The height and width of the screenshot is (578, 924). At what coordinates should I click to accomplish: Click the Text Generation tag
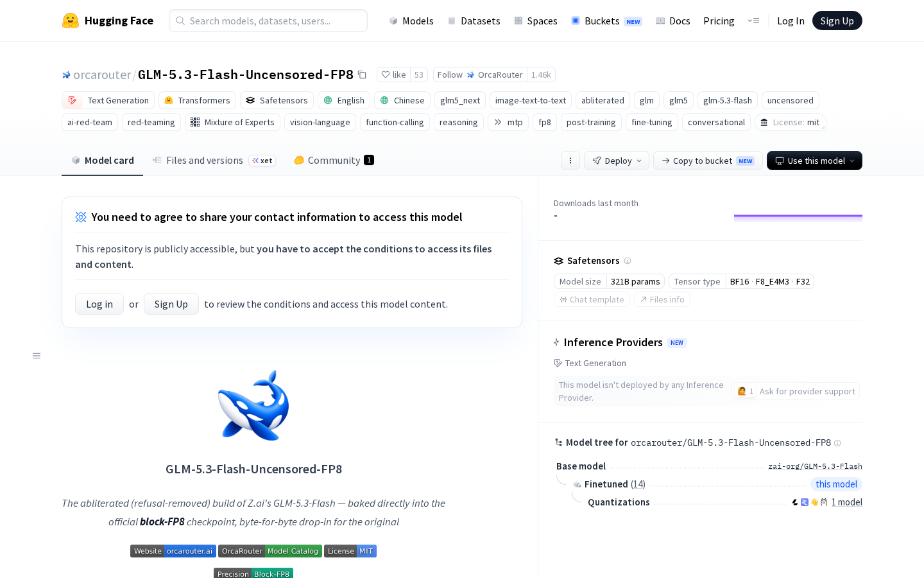[108, 100]
